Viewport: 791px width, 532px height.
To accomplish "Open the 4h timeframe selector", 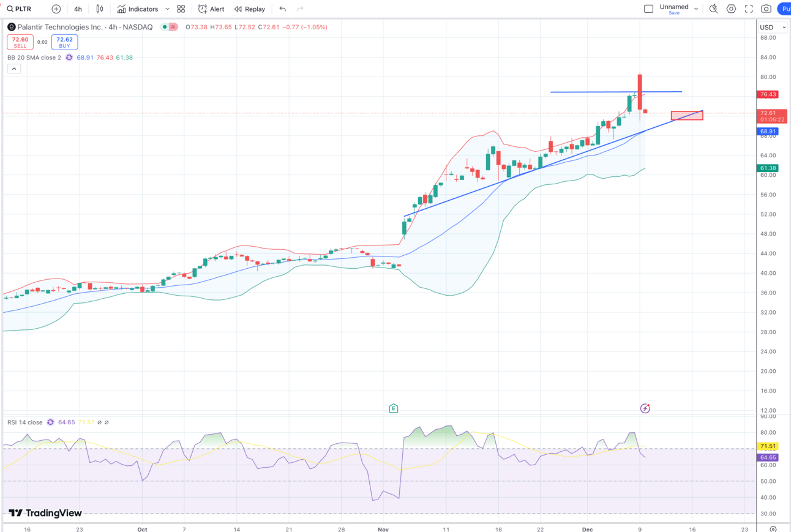I will pos(78,9).
